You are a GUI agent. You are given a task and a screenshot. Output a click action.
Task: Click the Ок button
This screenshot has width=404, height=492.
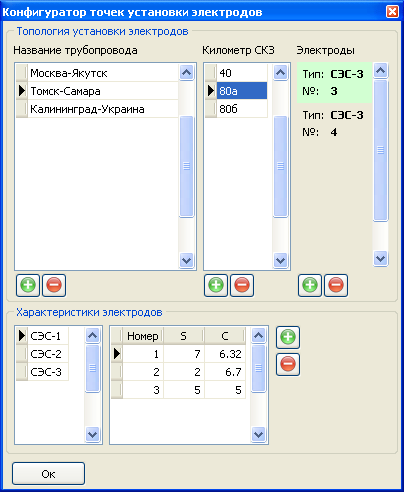click(x=48, y=474)
